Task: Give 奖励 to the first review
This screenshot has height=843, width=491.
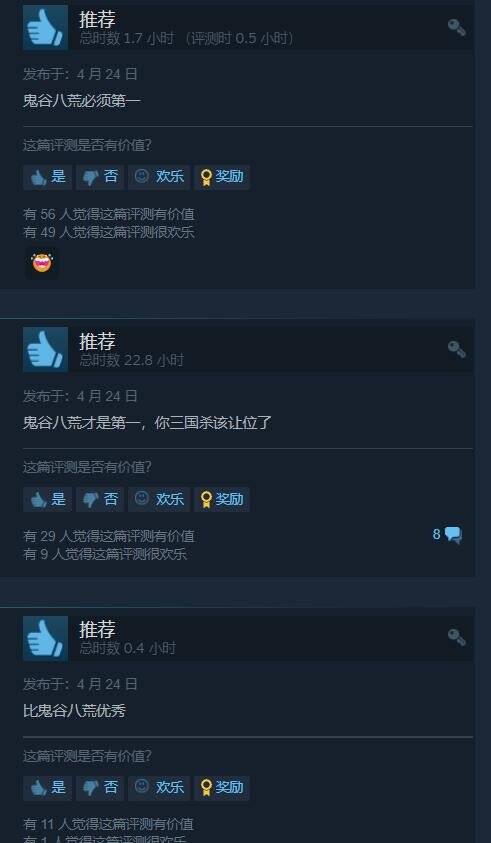Action: tap(222, 177)
